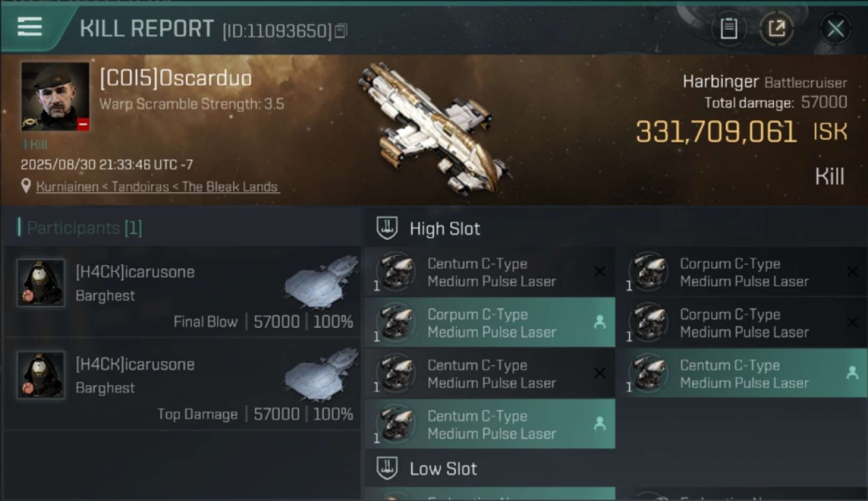Click the Low Slot shield icon
The height and width of the screenshot is (501, 868).
point(387,468)
